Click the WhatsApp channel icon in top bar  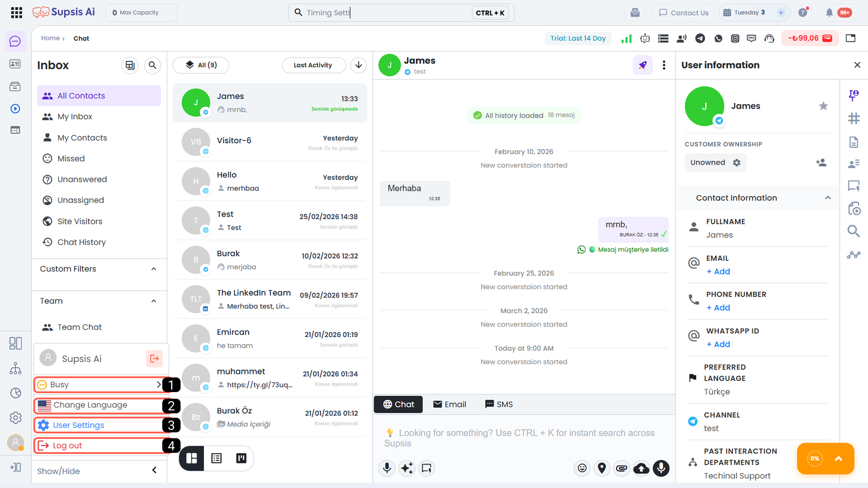(x=718, y=38)
